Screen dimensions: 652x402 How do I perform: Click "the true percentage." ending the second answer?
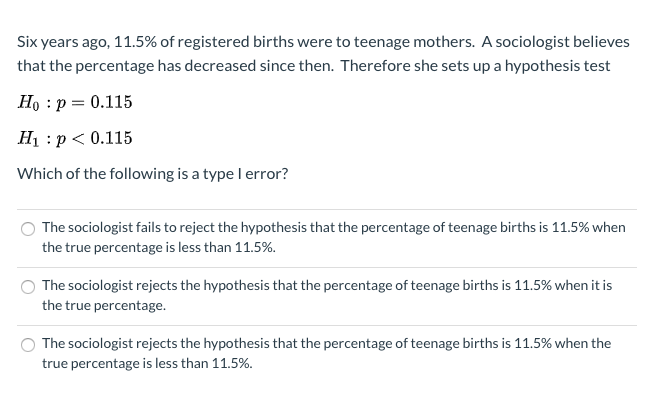(x=104, y=304)
